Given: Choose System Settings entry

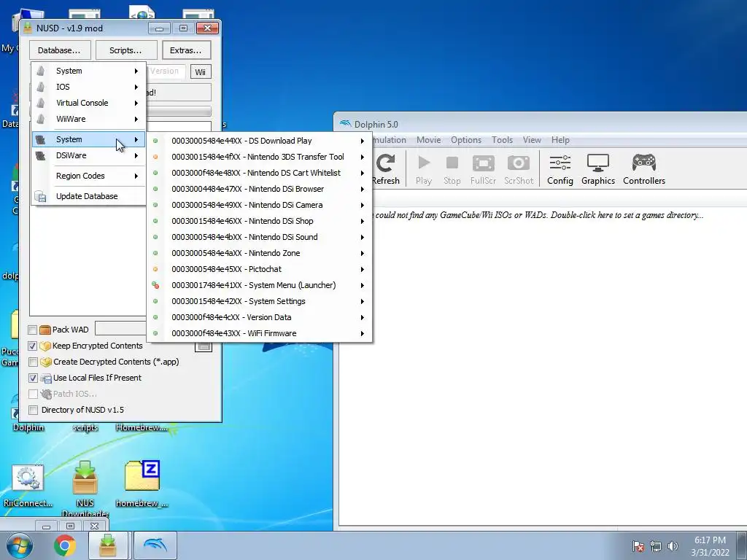Looking at the screenshot, I should pos(260,301).
